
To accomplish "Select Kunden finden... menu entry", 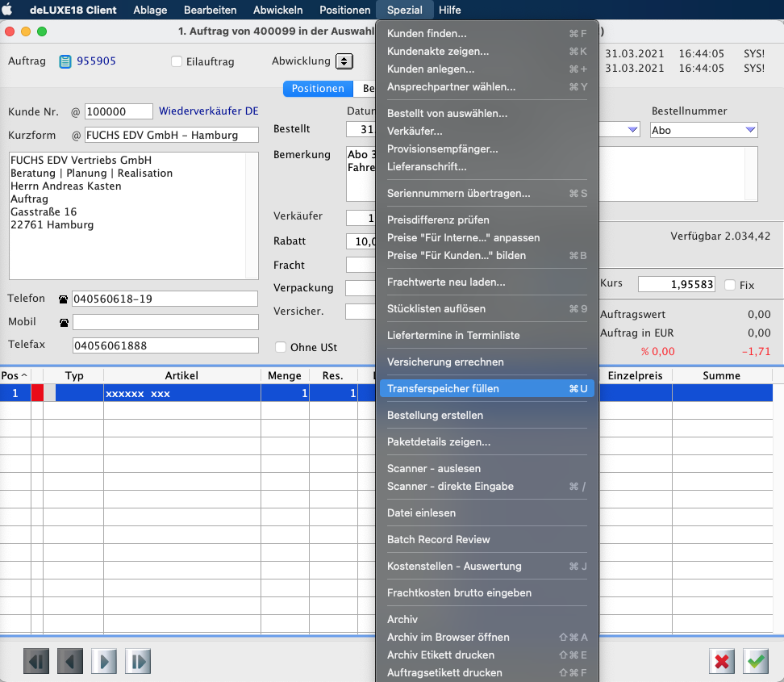I will 486,34.
